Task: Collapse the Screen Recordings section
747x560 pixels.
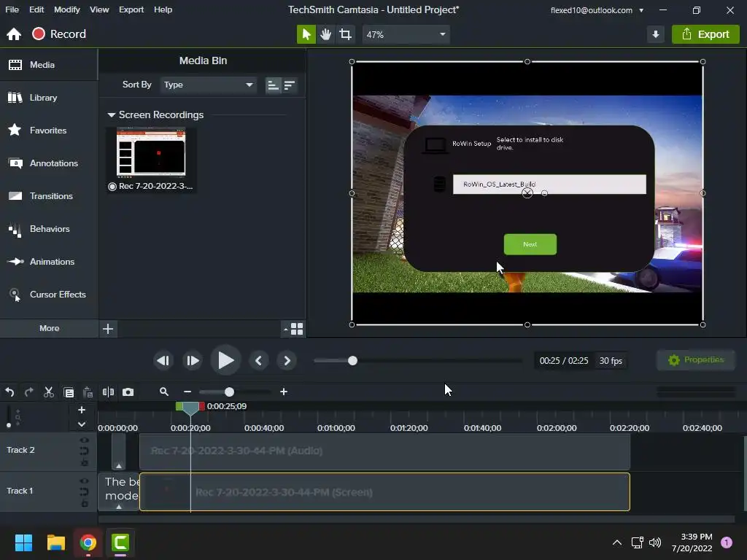Action: pyautogui.click(x=112, y=114)
